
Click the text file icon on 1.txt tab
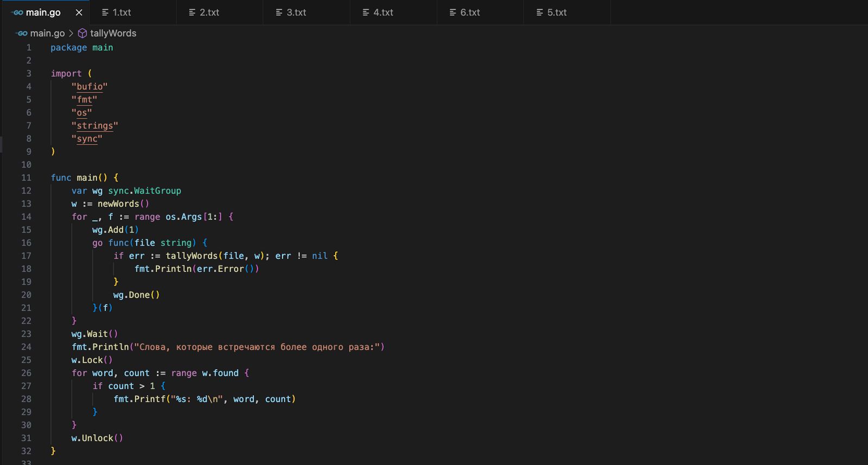(105, 12)
